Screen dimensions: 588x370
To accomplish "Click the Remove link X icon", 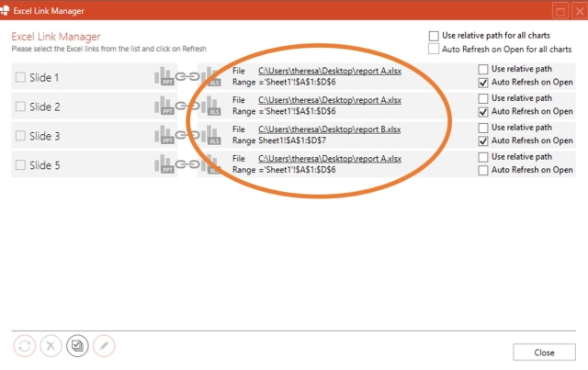I will (x=51, y=346).
